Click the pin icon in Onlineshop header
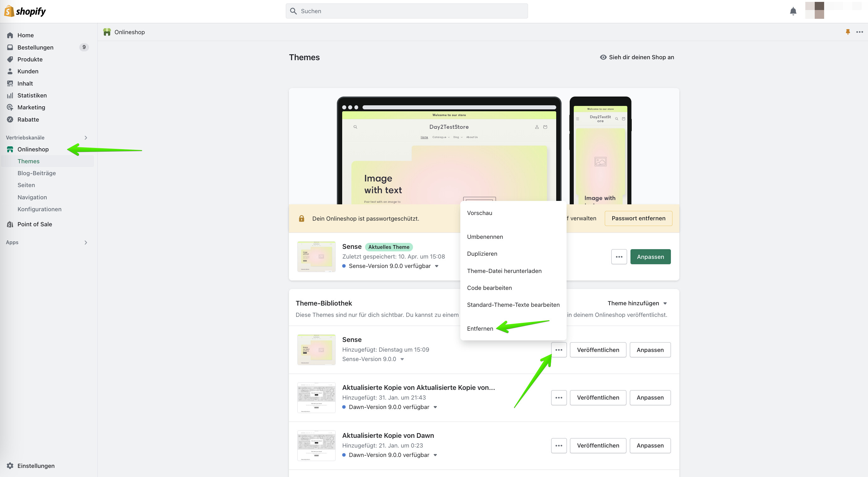Screen dimensions: 868x477 tap(848, 32)
